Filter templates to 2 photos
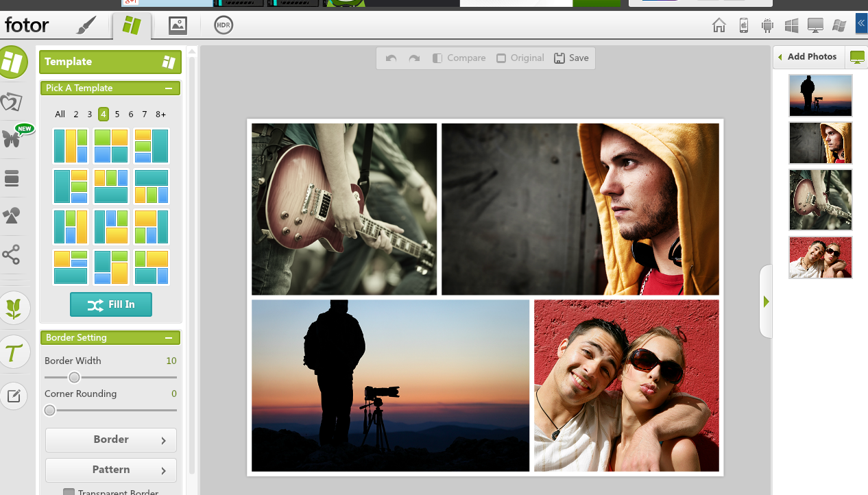868x495 pixels. (x=76, y=114)
